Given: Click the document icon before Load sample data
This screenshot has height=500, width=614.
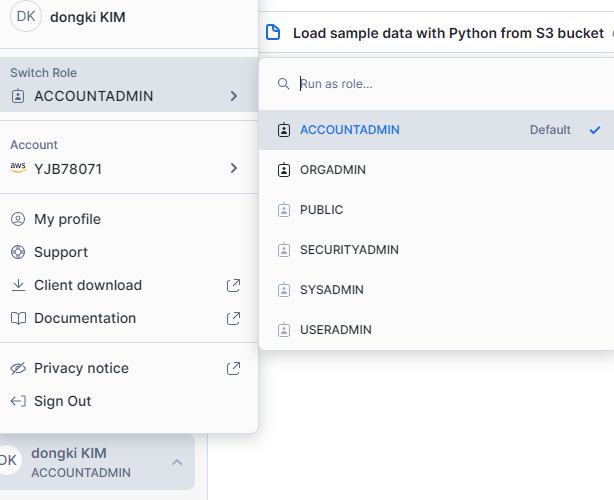Looking at the screenshot, I should (x=273, y=33).
